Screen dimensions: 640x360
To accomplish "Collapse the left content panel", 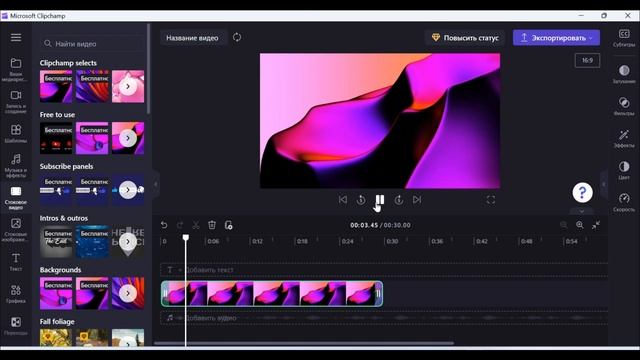I will 156,184.
